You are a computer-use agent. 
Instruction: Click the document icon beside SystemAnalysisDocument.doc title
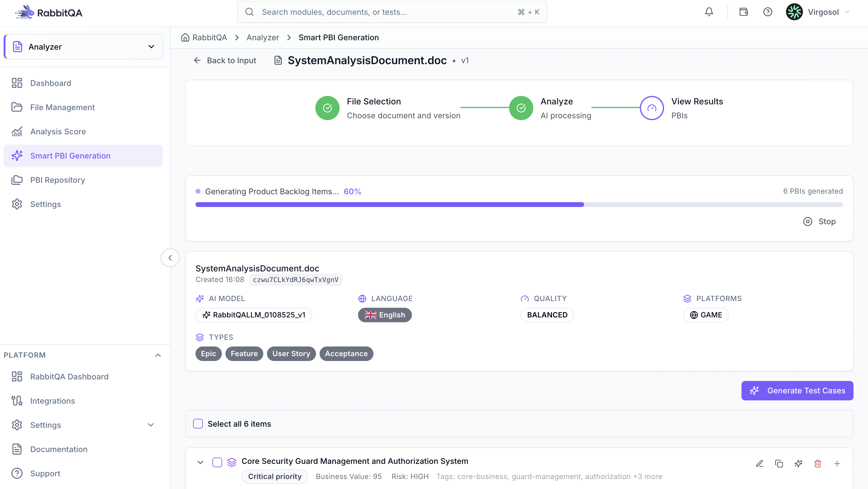[x=278, y=60]
